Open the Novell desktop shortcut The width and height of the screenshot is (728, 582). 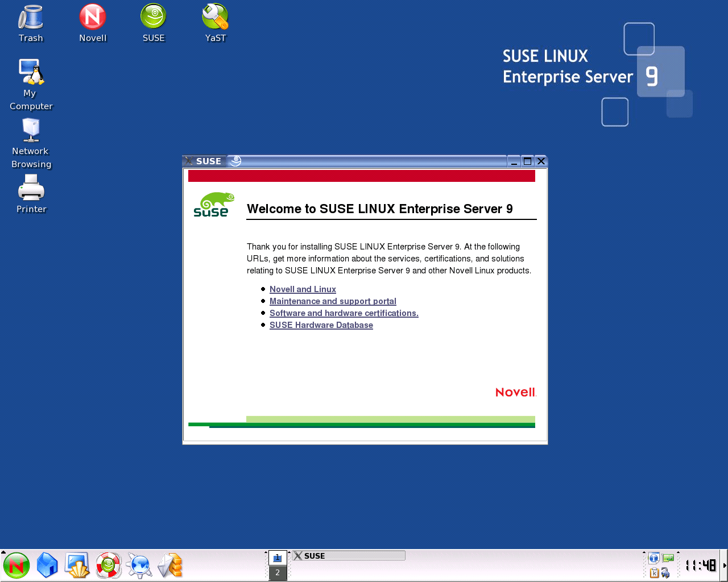[x=93, y=23]
